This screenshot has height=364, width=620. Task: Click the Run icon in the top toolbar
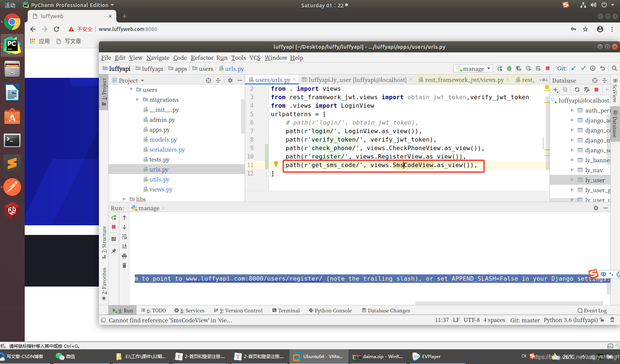pos(500,69)
